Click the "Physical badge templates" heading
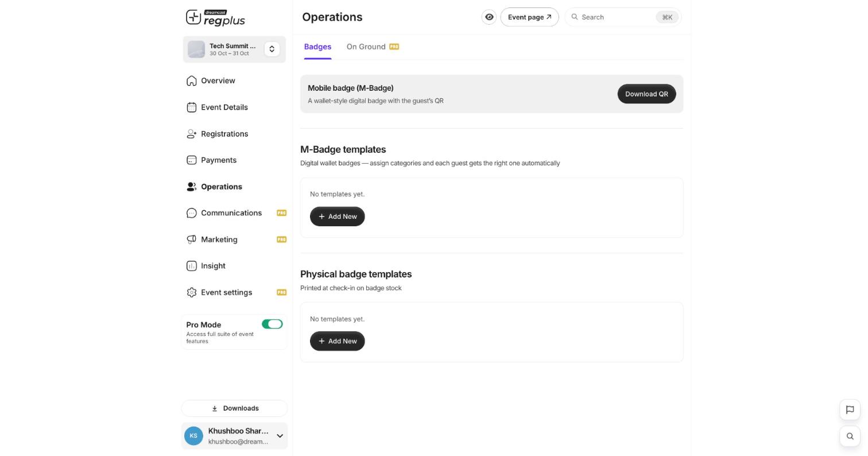This screenshot has width=868, height=456. click(356, 274)
